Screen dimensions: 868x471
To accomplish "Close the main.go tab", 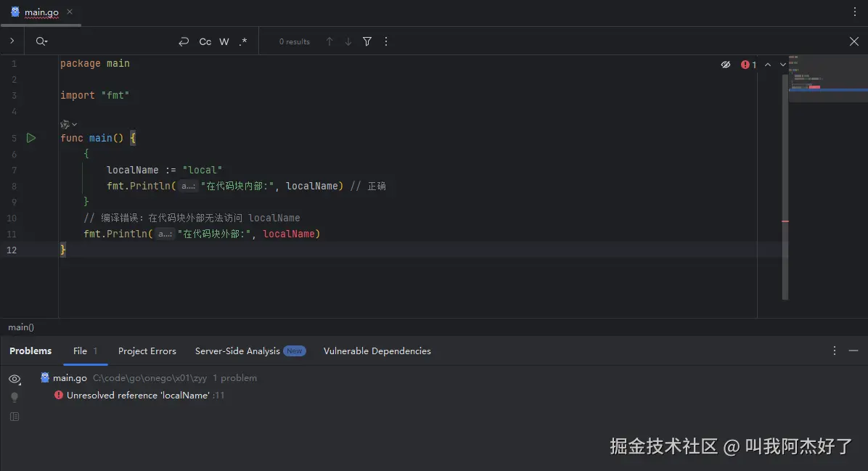I will [x=70, y=12].
